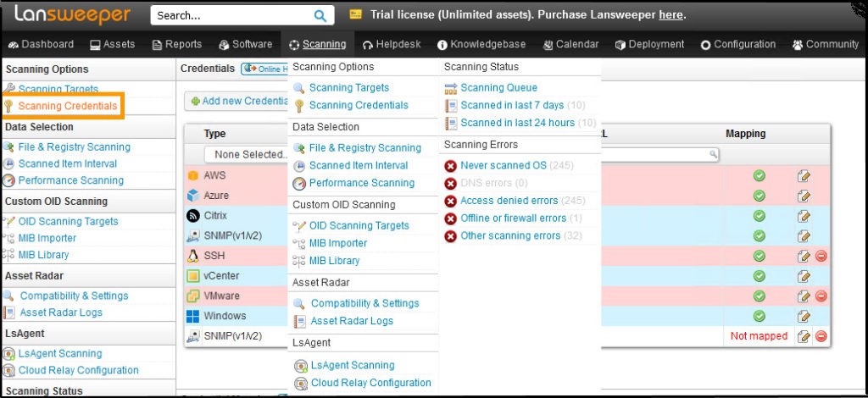
Task: Click the edit icon in the Windows row
Action: click(804, 316)
